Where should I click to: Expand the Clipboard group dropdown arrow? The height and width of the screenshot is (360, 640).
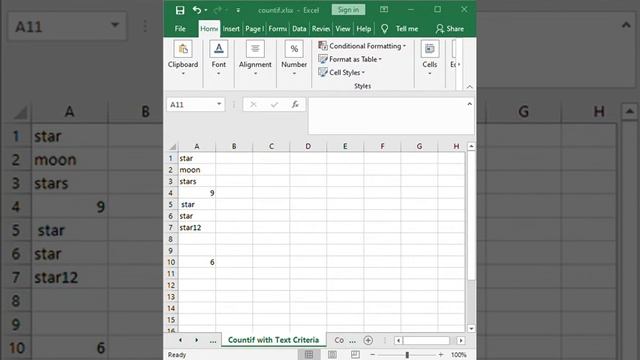pyautogui.click(x=183, y=73)
